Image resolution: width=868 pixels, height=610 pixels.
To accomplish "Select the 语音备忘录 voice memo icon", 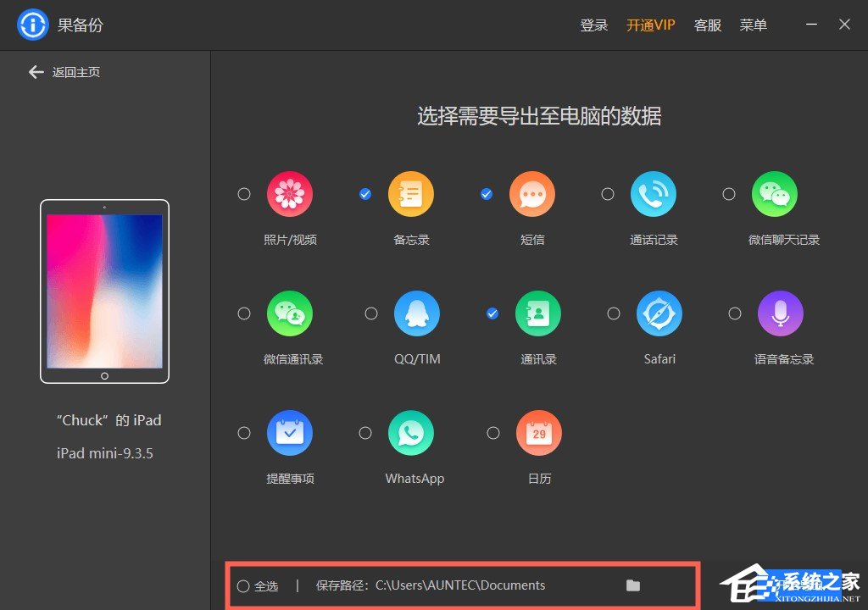I will (x=781, y=313).
